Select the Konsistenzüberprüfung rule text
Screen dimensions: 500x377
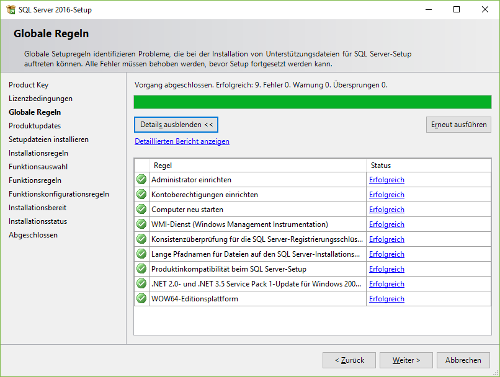[257, 239]
